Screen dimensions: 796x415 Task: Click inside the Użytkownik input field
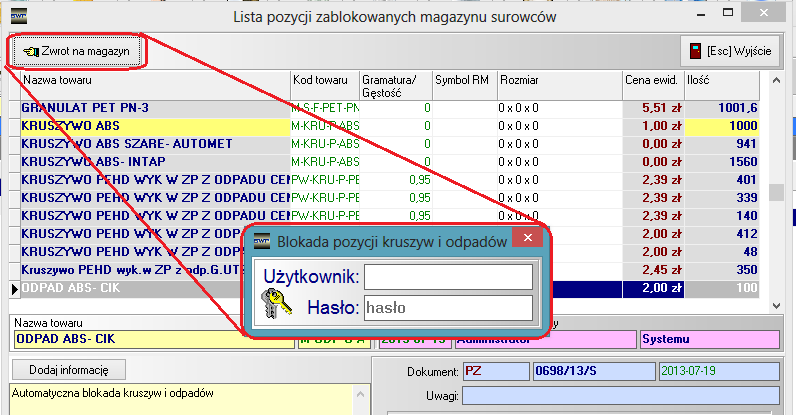447,277
